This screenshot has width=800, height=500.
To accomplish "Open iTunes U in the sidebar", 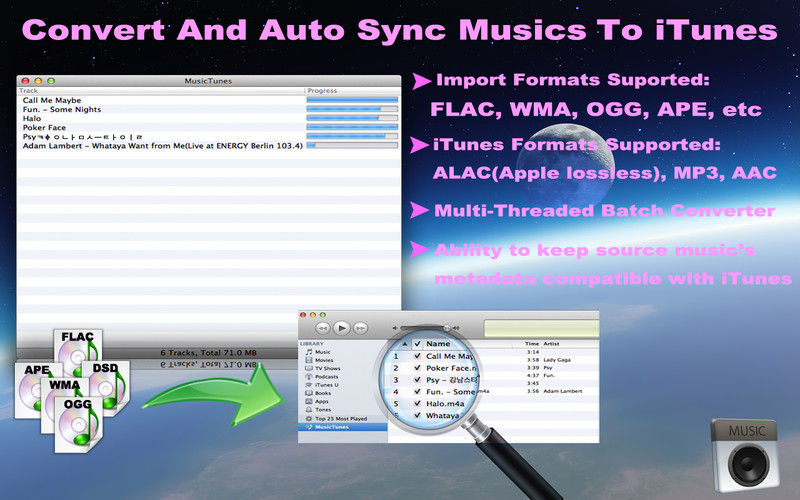I will (327, 385).
